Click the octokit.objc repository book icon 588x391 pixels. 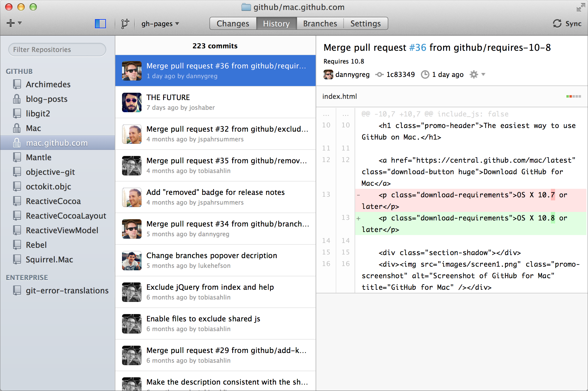point(17,186)
